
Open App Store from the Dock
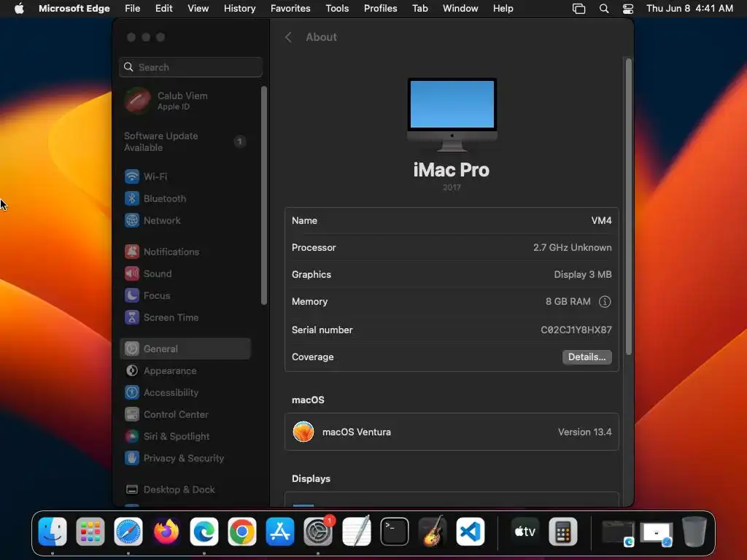(280, 532)
